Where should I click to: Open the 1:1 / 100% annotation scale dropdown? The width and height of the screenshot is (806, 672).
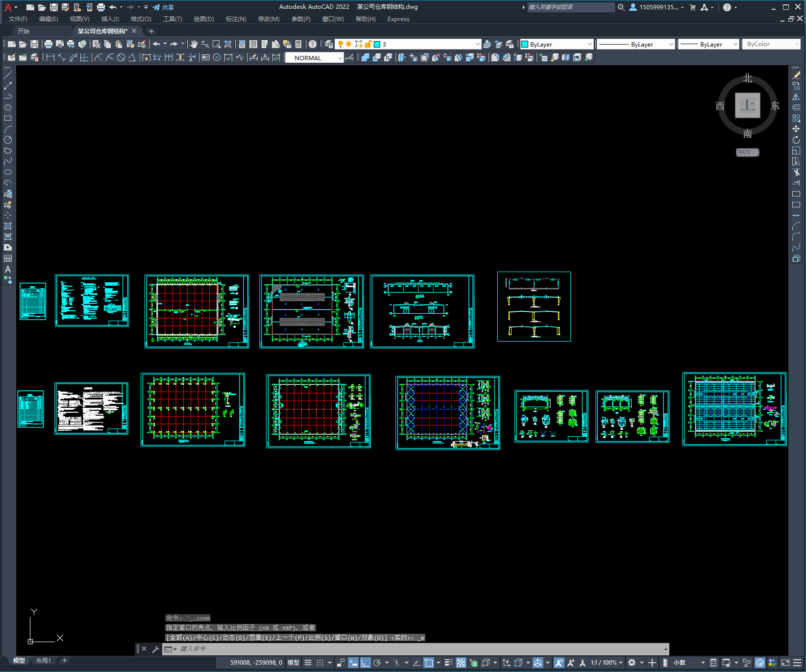[607, 663]
